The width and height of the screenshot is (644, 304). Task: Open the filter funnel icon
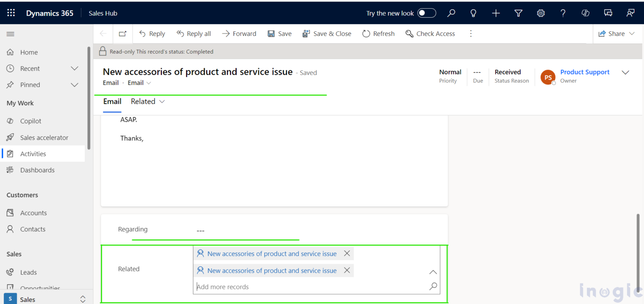[x=518, y=13]
